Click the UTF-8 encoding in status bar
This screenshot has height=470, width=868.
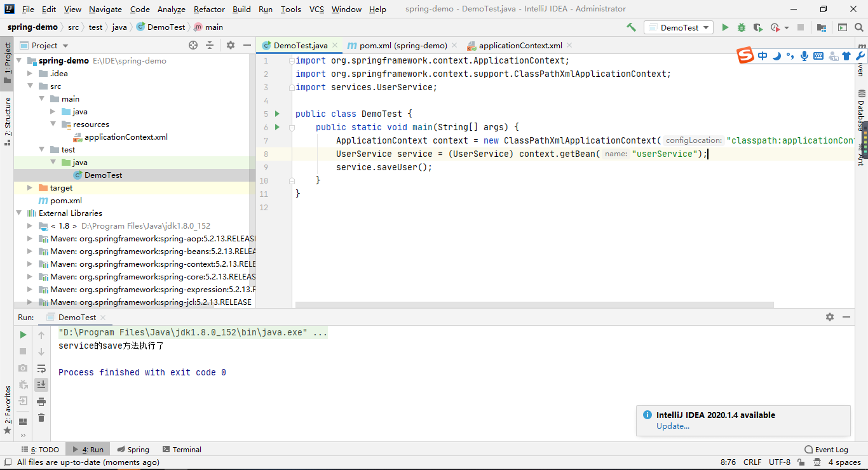point(780,462)
